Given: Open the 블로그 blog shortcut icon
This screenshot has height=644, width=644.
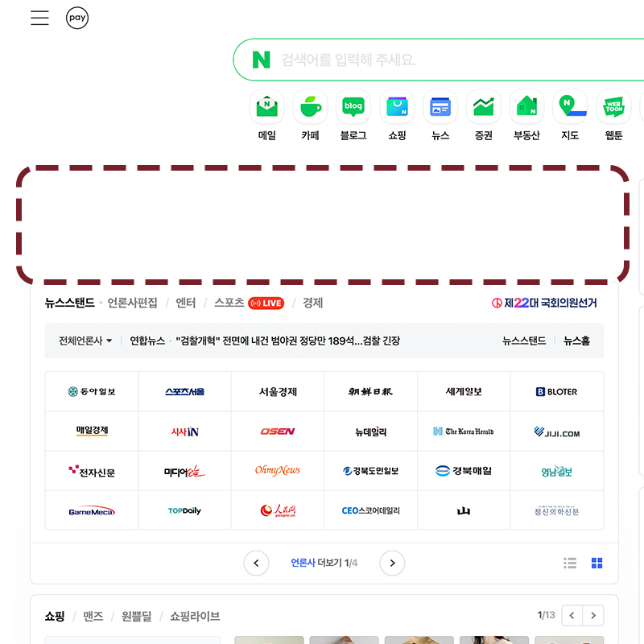Looking at the screenshot, I should 353,107.
